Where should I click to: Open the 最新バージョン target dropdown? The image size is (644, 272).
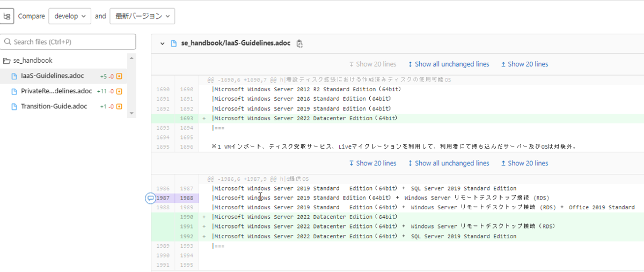click(142, 16)
